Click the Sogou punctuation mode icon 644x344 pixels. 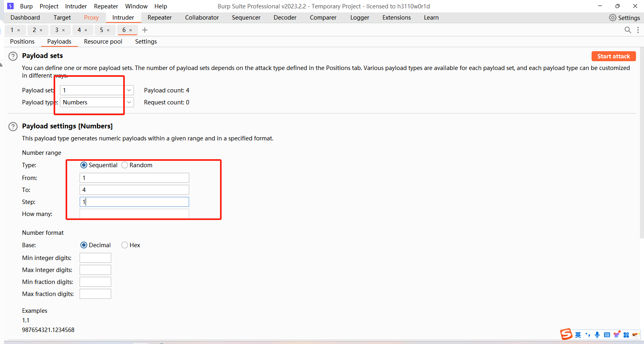pos(588,335)
